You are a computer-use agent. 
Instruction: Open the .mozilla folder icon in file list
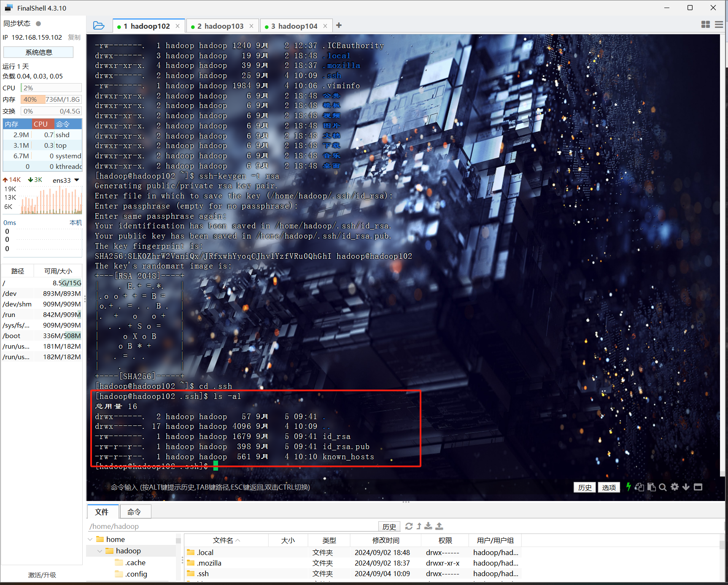(x=191, y=563)
